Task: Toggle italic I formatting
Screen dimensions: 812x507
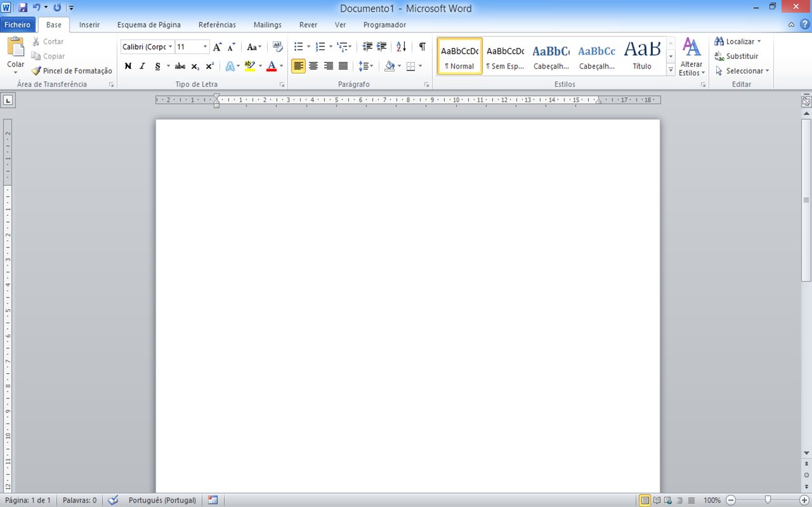Action: click(x=143, y=66)
